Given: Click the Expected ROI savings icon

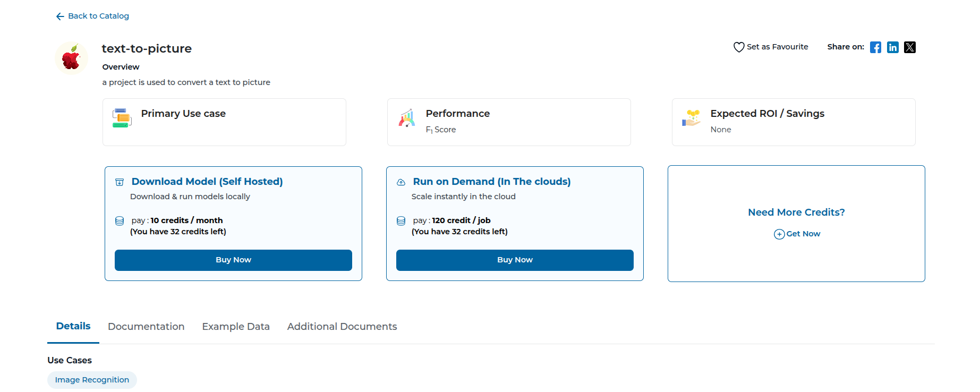Looking at the screenshot, I should (692, 118).
